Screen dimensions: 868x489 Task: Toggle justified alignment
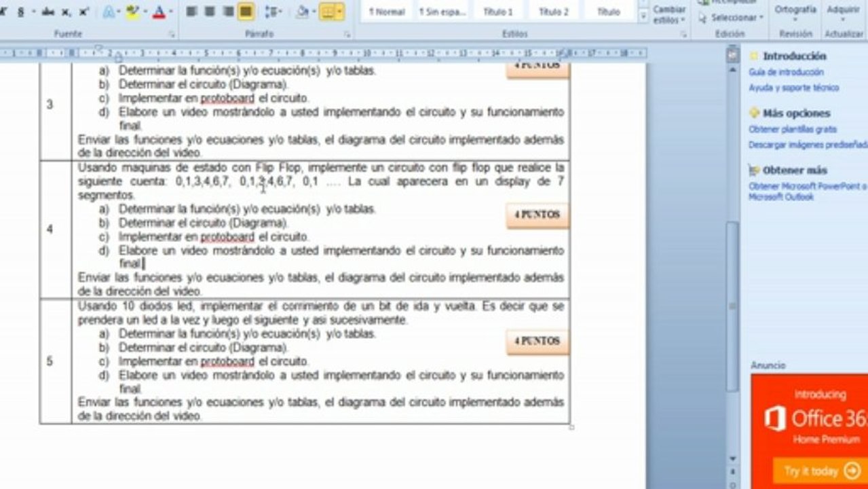pos(246,12)
